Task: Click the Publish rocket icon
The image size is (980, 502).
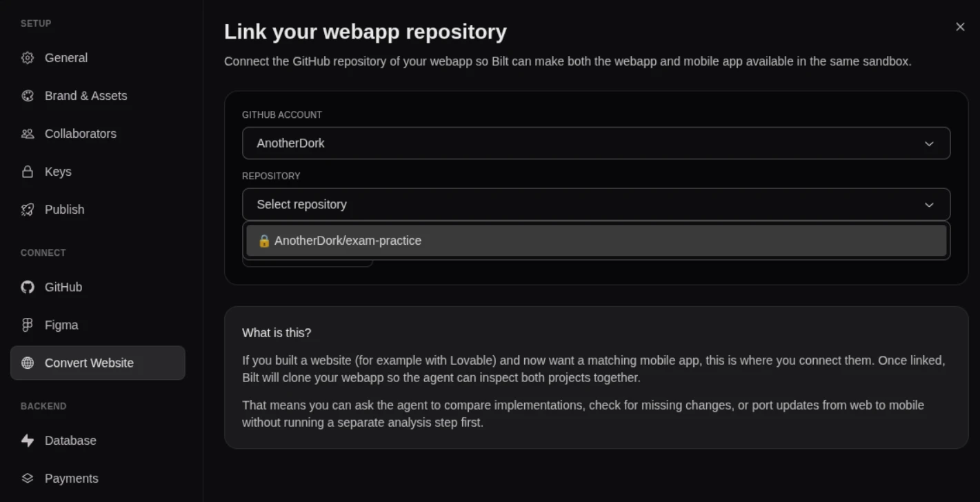Action: [28, 210]
